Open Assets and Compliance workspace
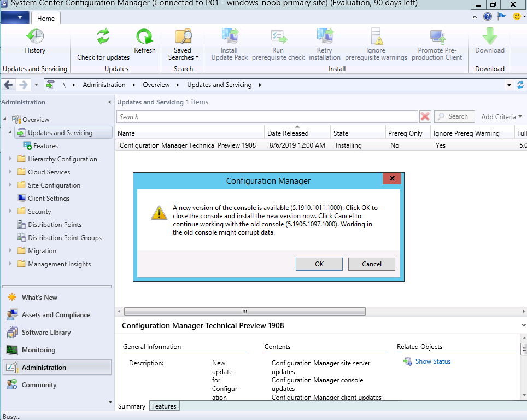 tap(56, 315)
